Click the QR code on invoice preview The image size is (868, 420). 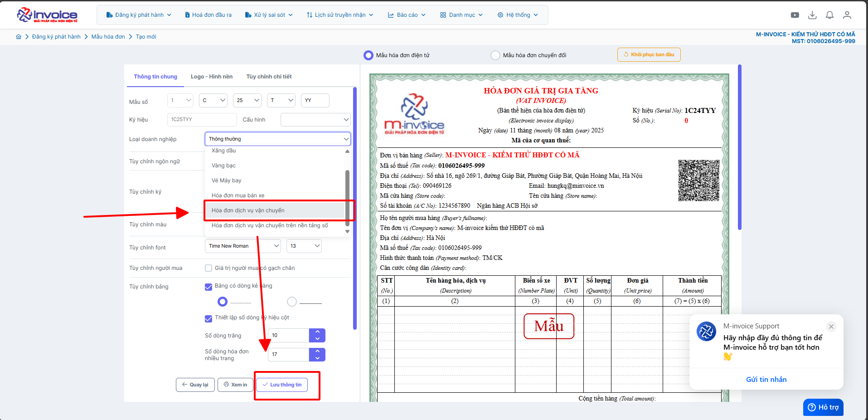pyautogui.click(x=698, y=180)
